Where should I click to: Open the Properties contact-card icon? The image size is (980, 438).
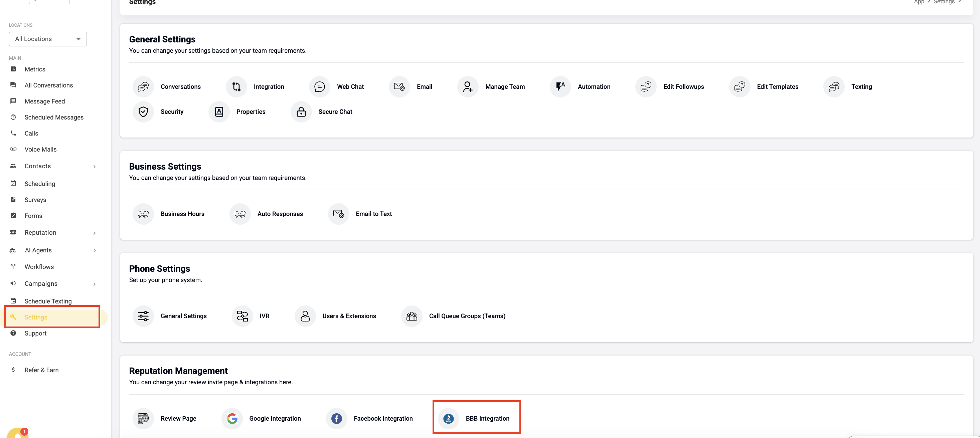219,112
